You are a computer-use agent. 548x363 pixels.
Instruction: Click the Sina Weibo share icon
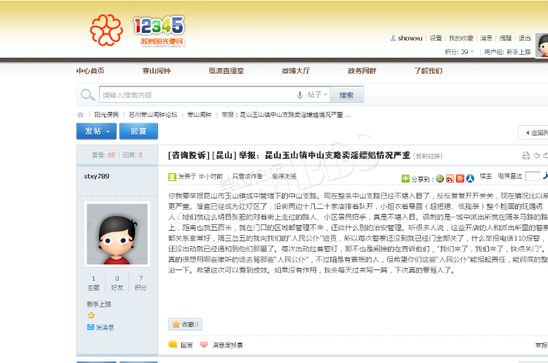[x=450, y=179]
